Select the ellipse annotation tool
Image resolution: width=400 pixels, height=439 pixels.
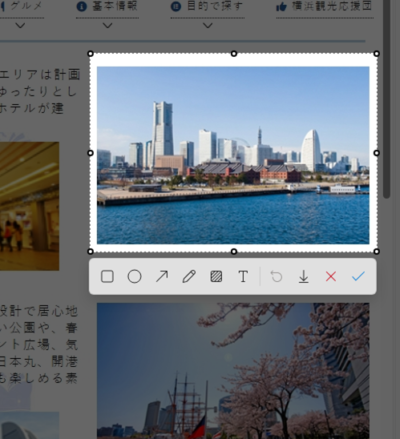[x=134, y=276]
